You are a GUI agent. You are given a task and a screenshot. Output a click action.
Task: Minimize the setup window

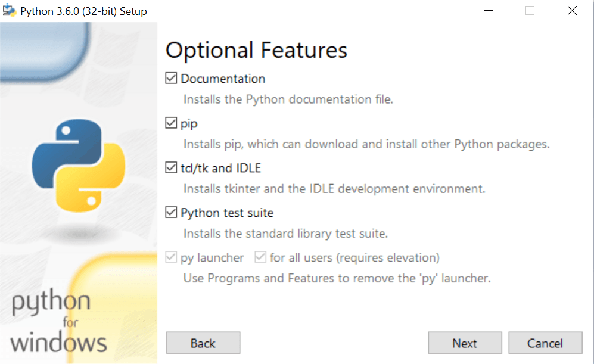[x=489, y=10]
